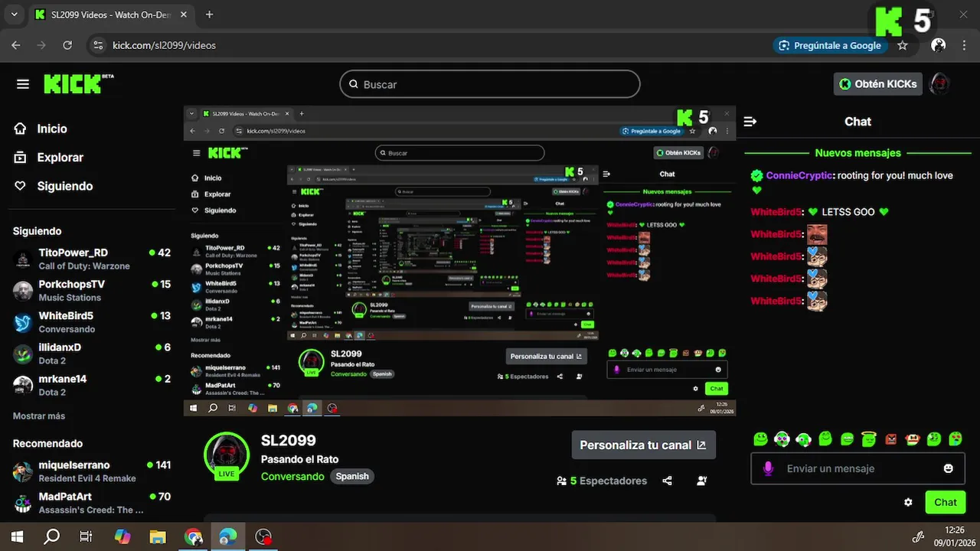980x551 pixels.
Task: Insert the halo angel green emote
Action: point(868,439)
